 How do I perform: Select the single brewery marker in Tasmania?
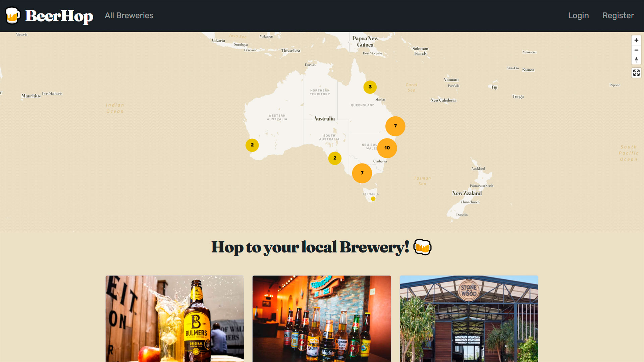point(373,199)
